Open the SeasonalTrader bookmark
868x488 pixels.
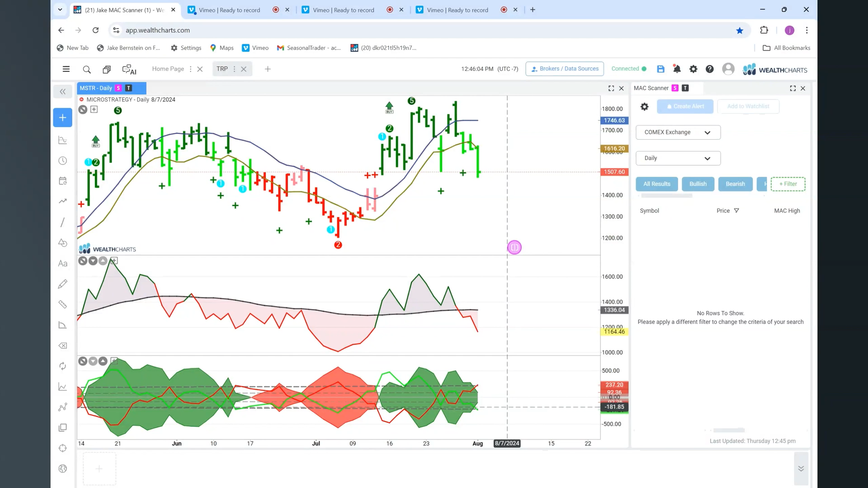coord(309,48)
